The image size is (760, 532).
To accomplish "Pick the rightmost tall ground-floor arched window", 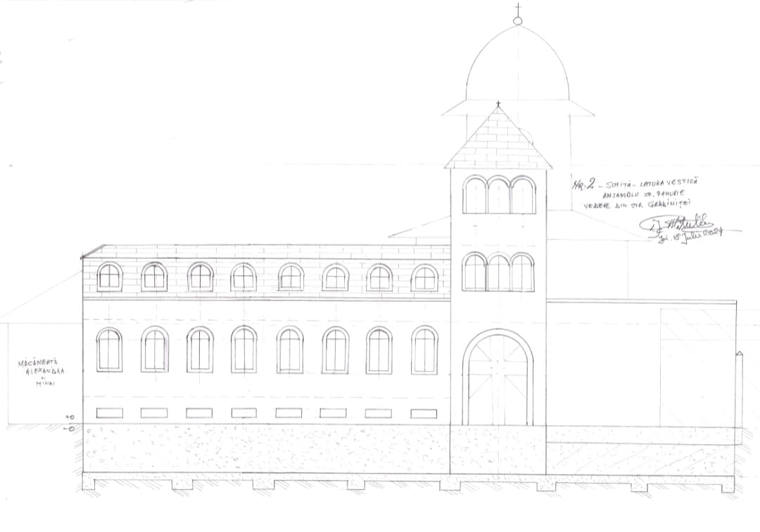I will 424,350.
